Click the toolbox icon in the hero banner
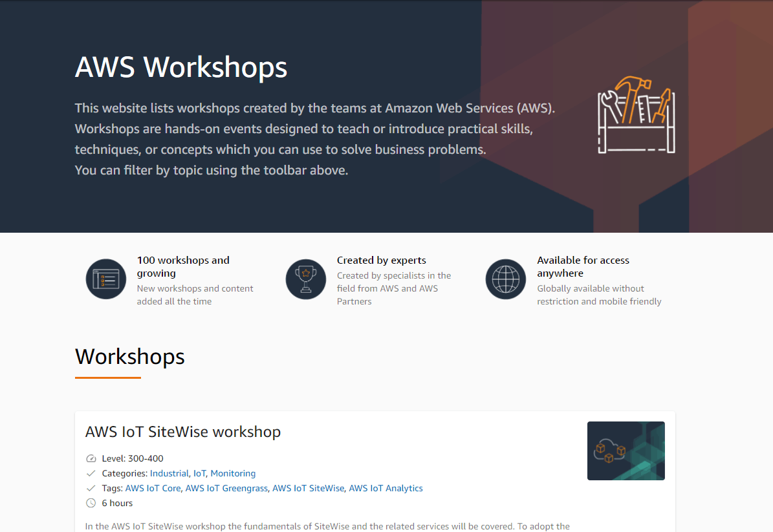773x532 pixels. pyautogui.click(x=637, y=114)
